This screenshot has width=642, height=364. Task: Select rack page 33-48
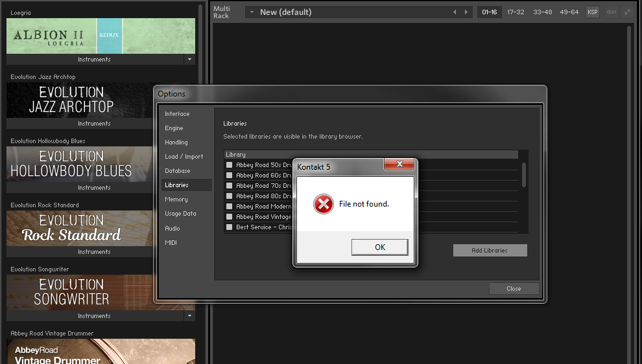pyautogui.click(x=543, y=12)
